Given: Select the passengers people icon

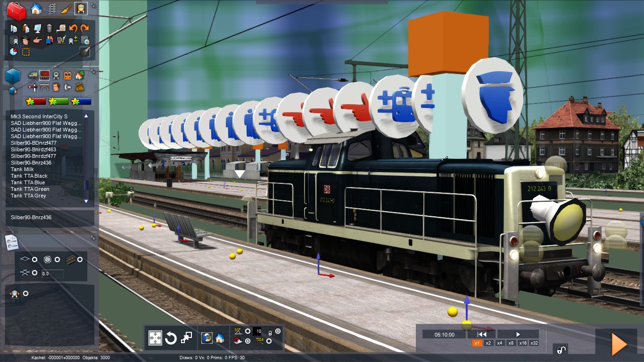Looking at the screenshot, I should pos(50,40).
